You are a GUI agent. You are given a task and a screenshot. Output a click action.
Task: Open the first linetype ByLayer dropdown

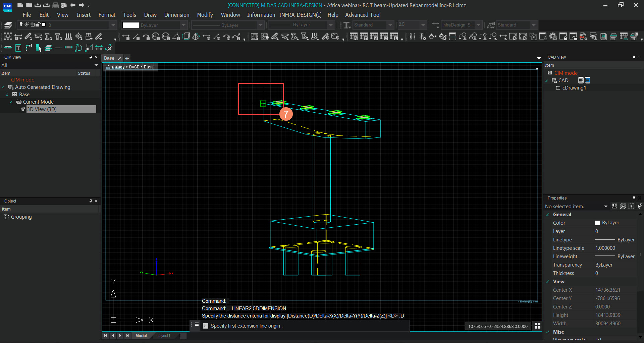pyautogui.click(x=261, y=25)
